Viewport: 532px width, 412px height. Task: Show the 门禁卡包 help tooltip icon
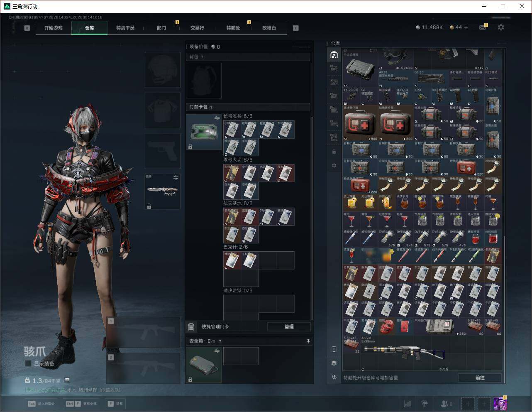tap(212, 107)
